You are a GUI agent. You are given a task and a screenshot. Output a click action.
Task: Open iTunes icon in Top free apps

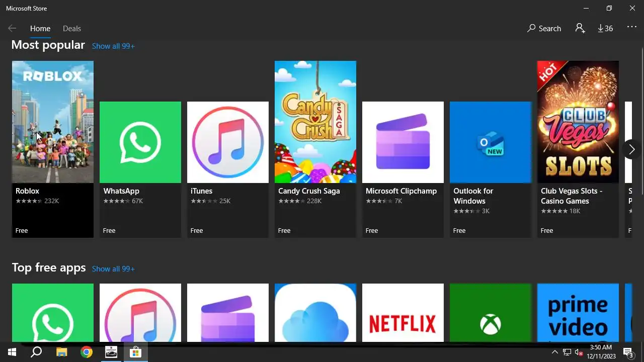[x=140, y=313]
